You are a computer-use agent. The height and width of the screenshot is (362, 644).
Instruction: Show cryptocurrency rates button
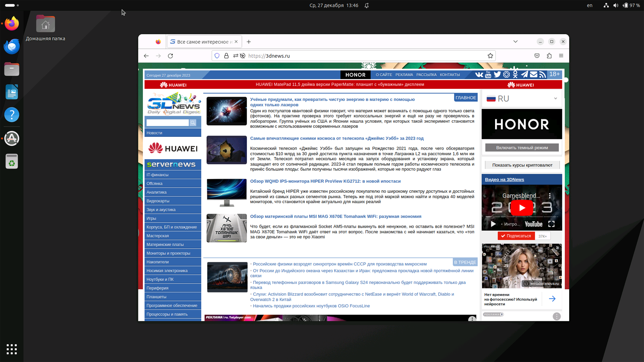[522, 165]
